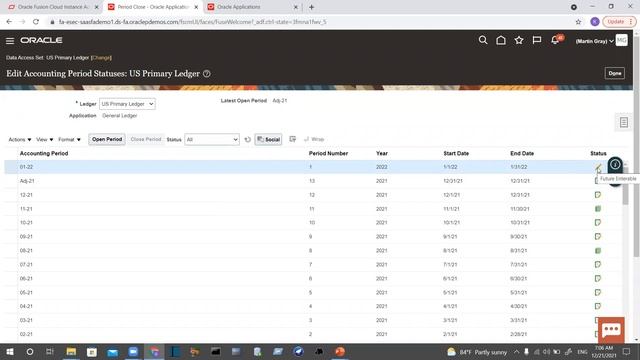Viewport: 640px width, 360px height.
Task: Click the status icon for period 05-21
Action: [x=598, y=293]
